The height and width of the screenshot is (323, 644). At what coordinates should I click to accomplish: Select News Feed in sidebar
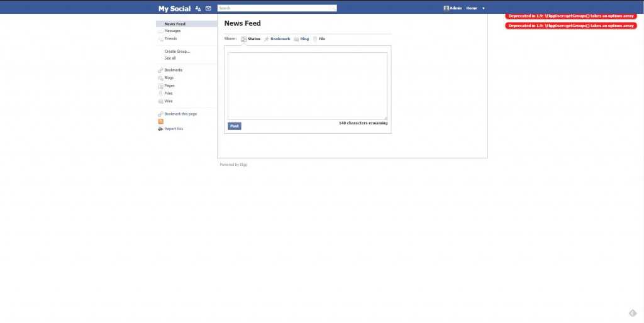[186, 24]
